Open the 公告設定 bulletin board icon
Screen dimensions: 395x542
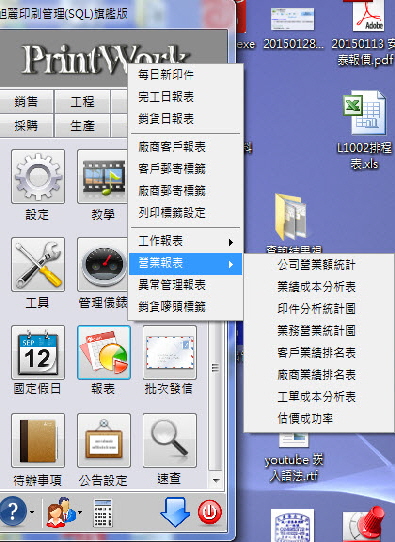[x=104, y=440]
